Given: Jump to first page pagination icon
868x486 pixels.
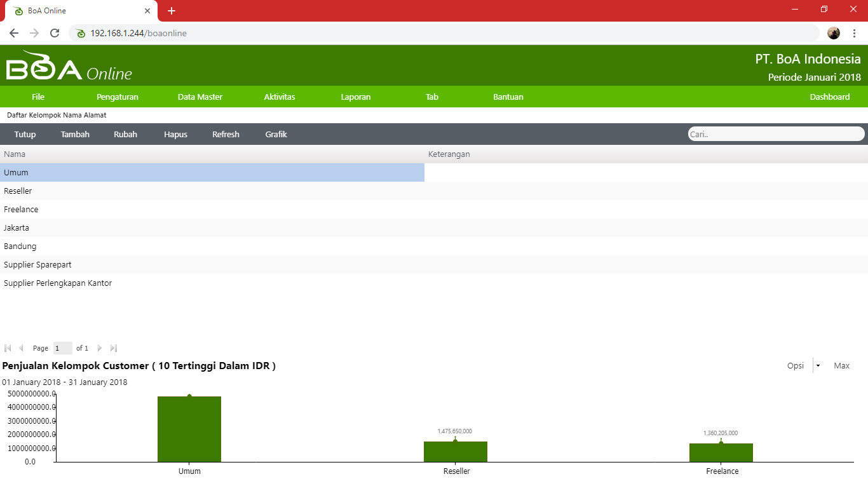Looking at the screenshot, I should coord(8,348).
